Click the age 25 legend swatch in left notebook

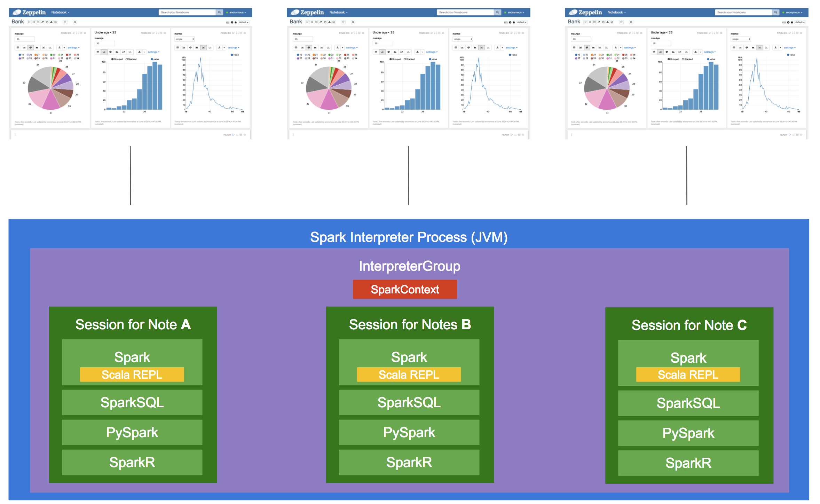[67, 55]
